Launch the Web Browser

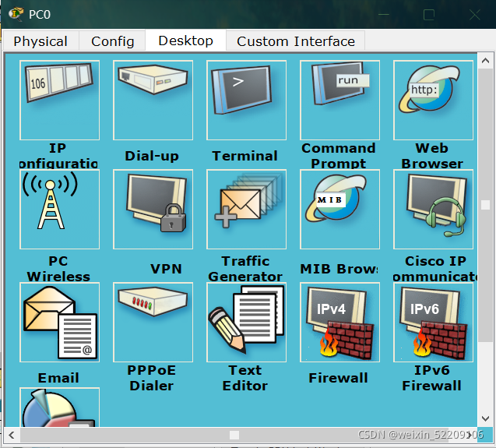coord(434,100)
